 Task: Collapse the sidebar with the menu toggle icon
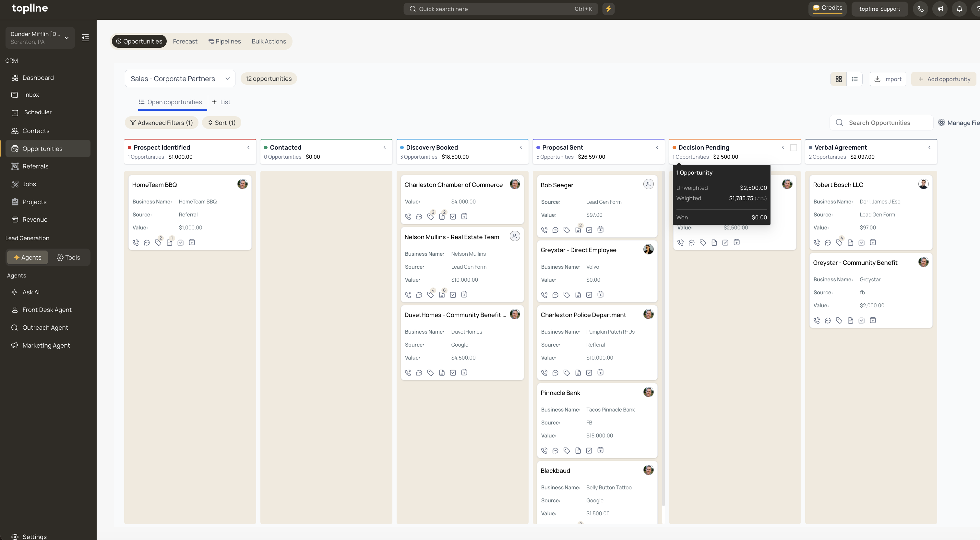(x=86, y=38)
